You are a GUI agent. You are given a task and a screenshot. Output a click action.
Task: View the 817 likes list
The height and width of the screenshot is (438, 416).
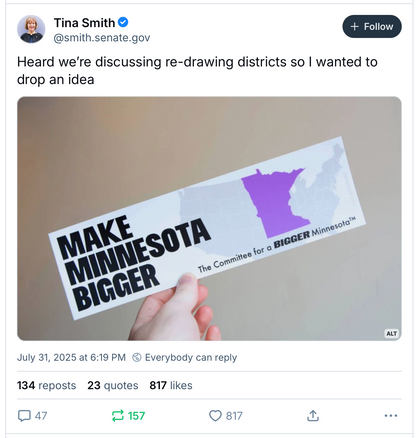click(171, 385)
